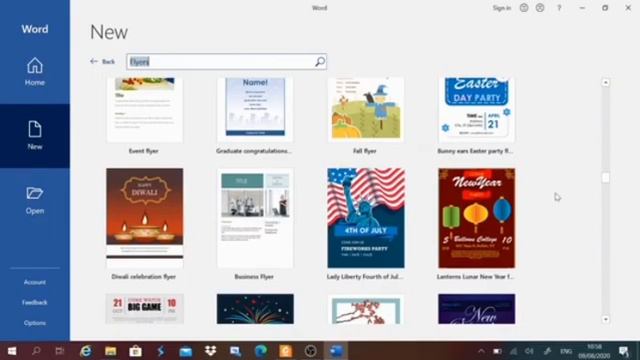
Task: Launch Internet Explorer from taskbar
Action: point(86,351)
